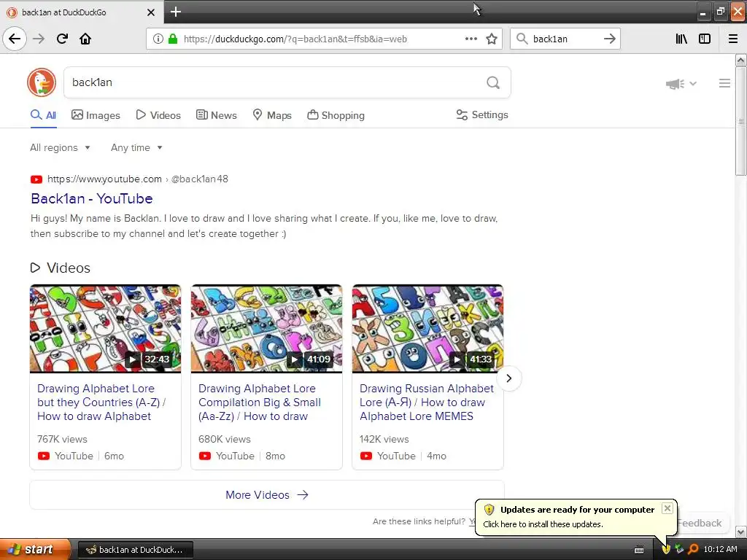Click the youtube.com @back1an48 result URL
The image size is (747, 560).
pos(138,179)
